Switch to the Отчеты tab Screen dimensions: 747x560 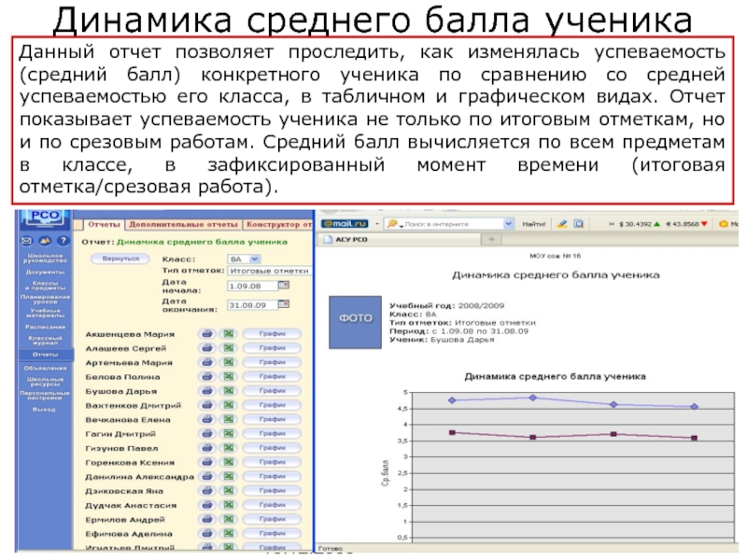tap(104, 224)
